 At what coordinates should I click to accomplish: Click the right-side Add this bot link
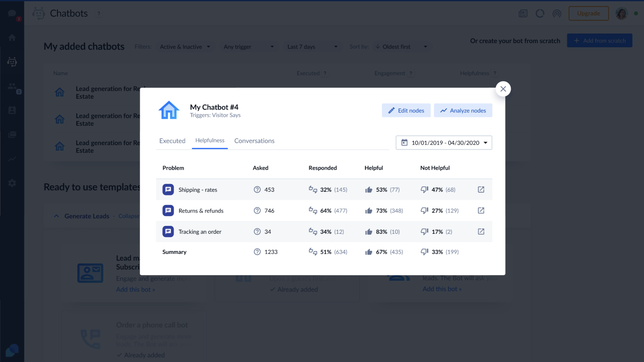(x=442, y=289)
